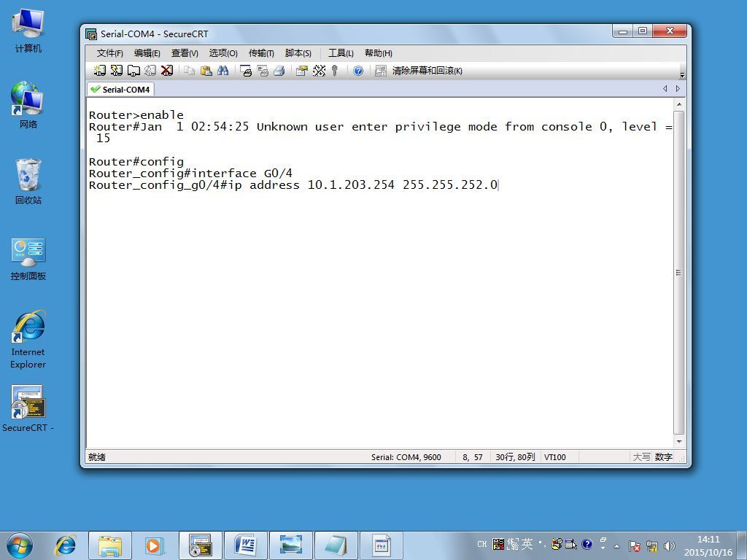This screenshot has height=560, width=747.
Task: Open the 帮助(H) menu
Action: pyautogui.click(x=379, y=52)
